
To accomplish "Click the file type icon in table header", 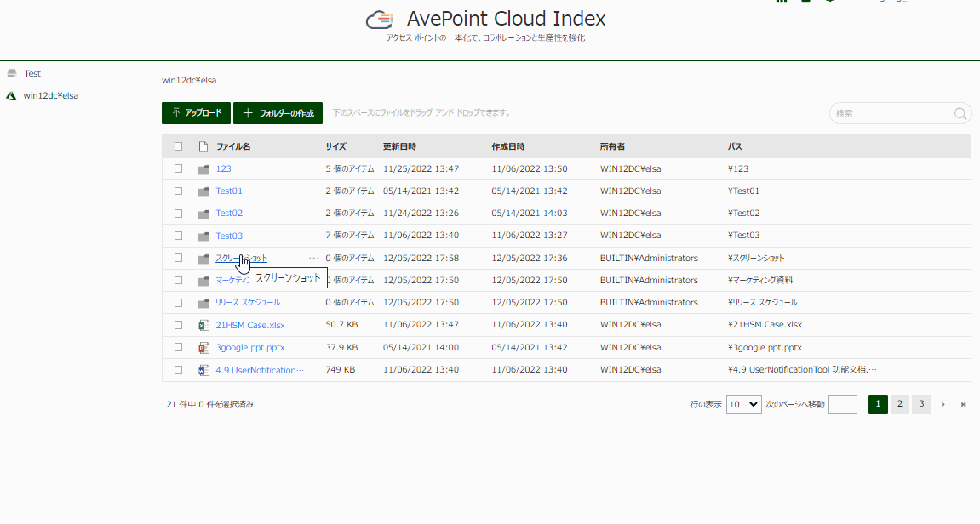I will coord(203,147).
